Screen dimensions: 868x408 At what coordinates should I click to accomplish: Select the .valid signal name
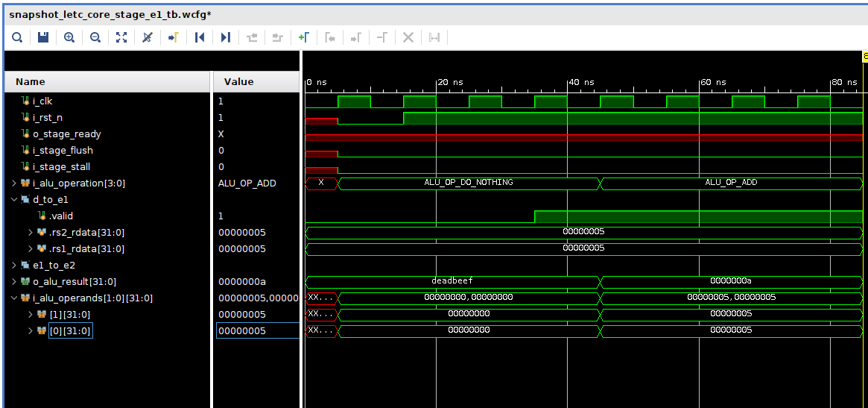(61, 216)
